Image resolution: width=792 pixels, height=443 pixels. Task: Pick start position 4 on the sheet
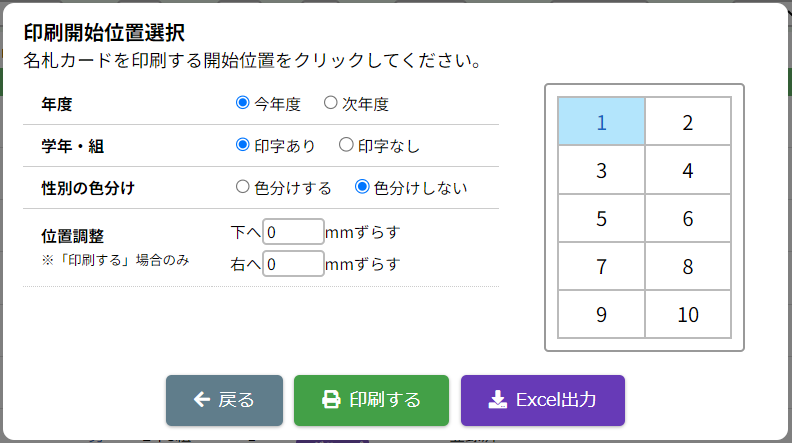(688, 170)
